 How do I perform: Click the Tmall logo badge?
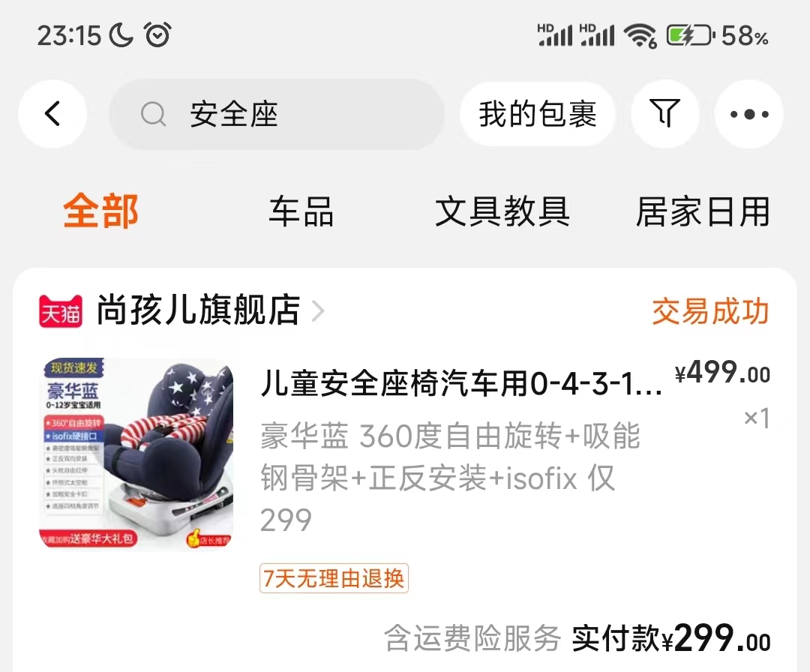click(61, 311)
